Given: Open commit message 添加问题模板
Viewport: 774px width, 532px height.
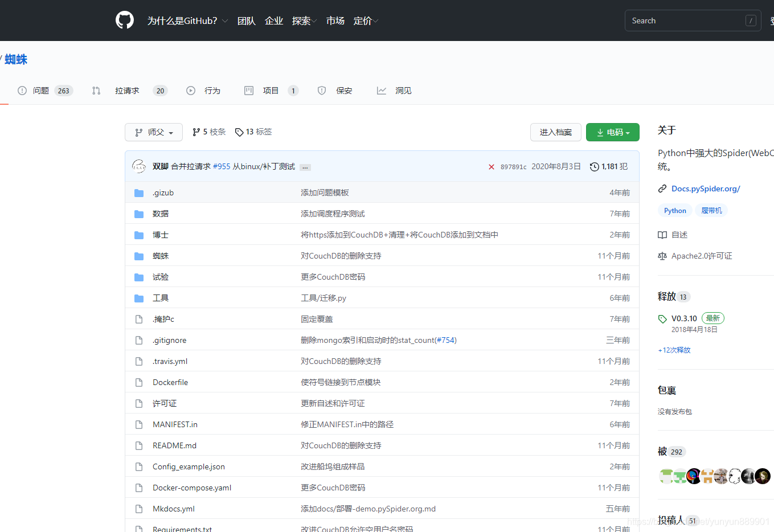Looking at the screenshot, I should point(325,193).
